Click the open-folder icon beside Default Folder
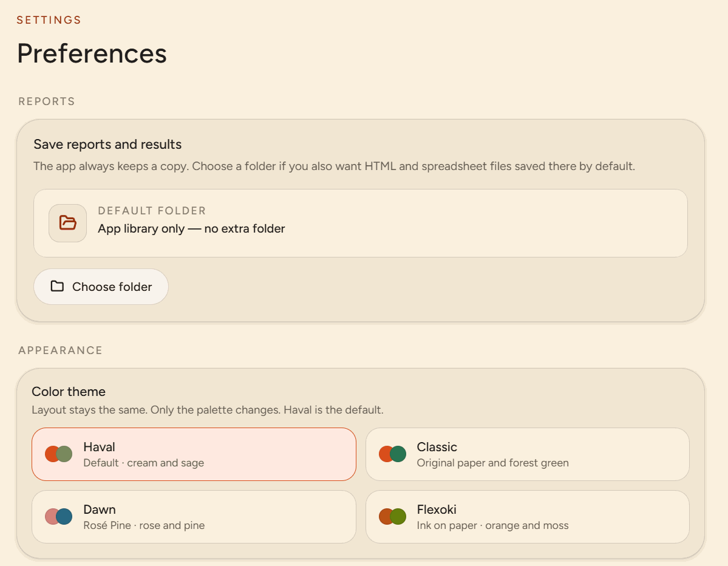 68,223
